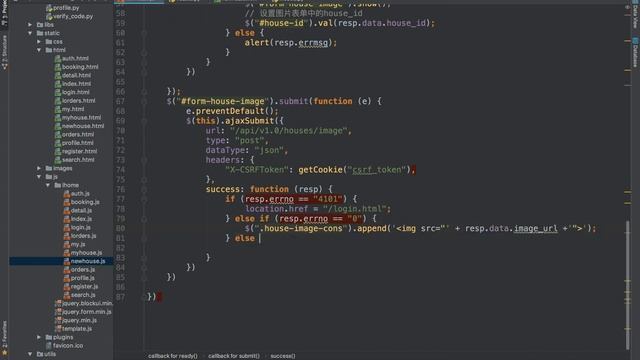Image resolution: width=640 pixels, height=360 pixels.
Task: Click the orders.js file icon
Action: point(67,269)
